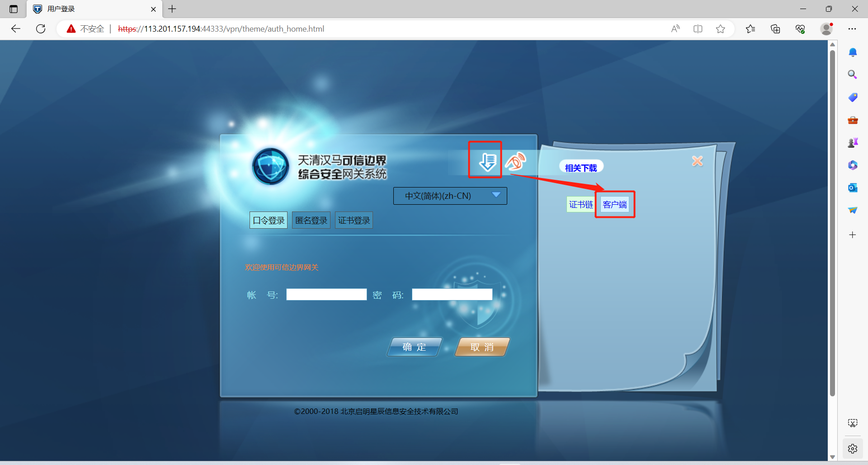
Task: Open sidebar paper plane Drop icon
Action: 853,210
